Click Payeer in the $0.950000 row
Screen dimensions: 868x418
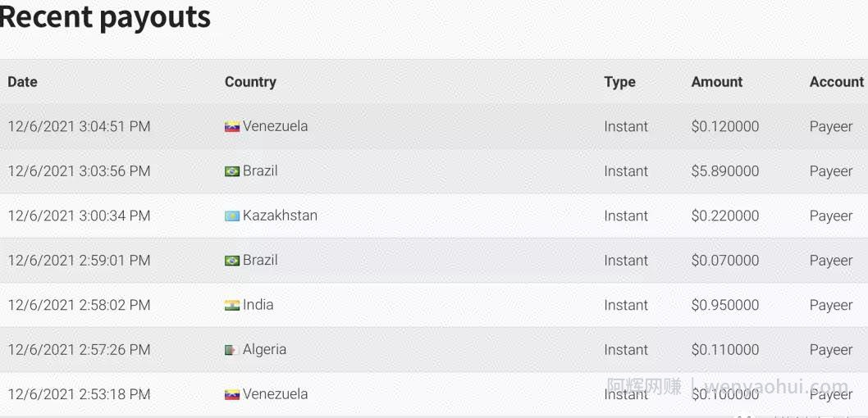point(831,305)
